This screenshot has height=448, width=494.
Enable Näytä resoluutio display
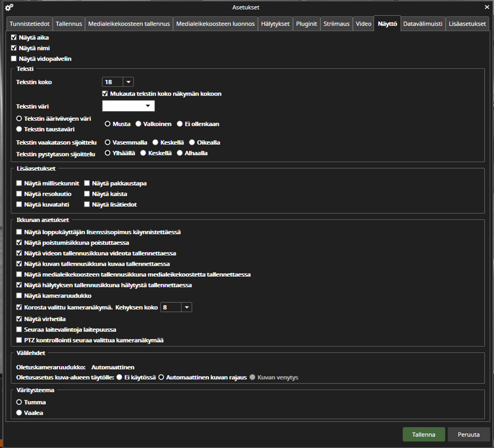coord(19,193)
